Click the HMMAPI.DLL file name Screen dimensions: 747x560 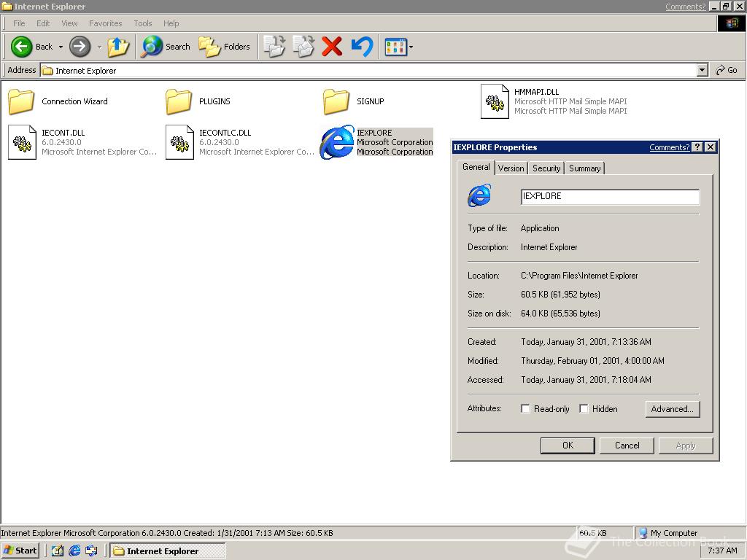tap(536, 92)
